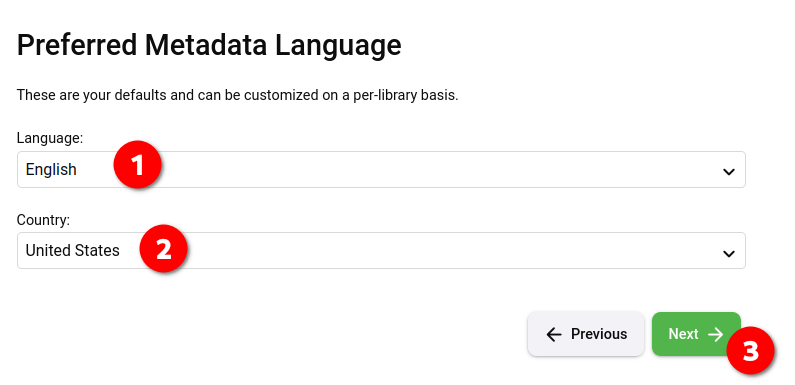
Task: Click the defaults description sentence
Action: (x=237, y=95)
